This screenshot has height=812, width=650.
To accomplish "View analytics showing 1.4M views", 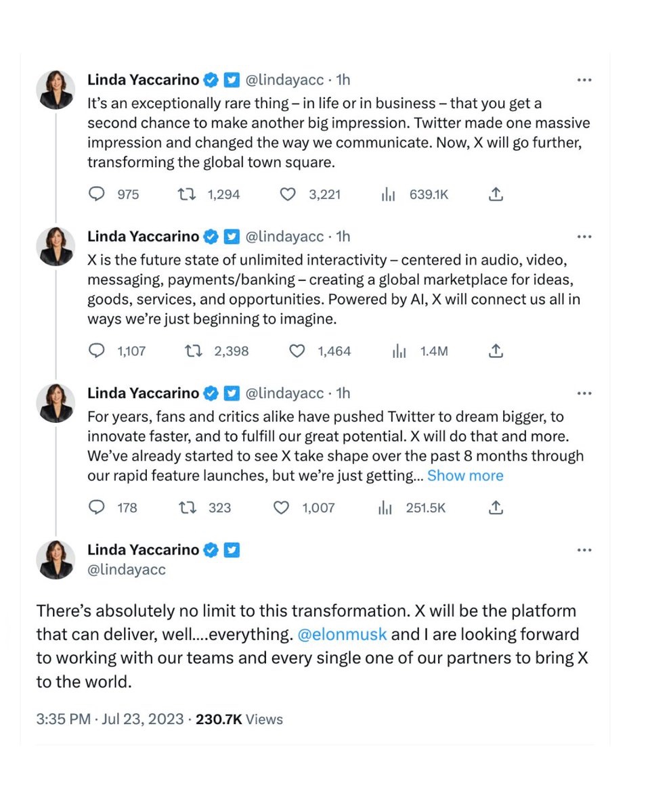I will (399, 351).
